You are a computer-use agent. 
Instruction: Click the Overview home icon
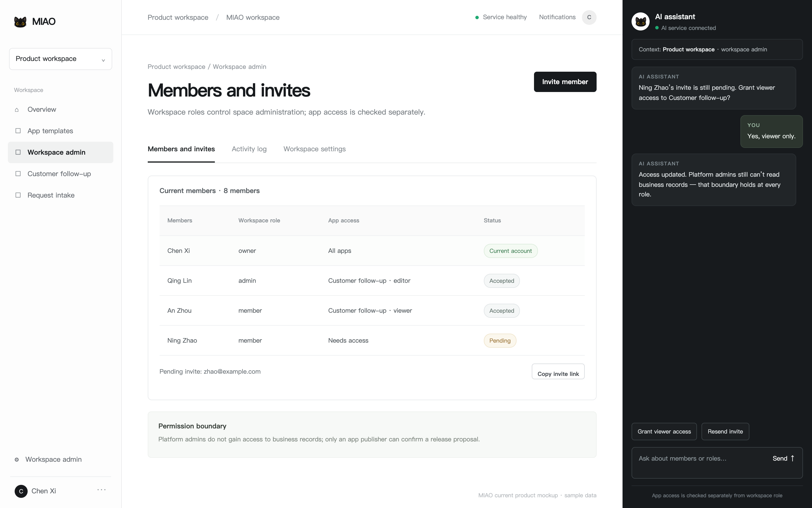pyautogui.click(x=17, y=110)
